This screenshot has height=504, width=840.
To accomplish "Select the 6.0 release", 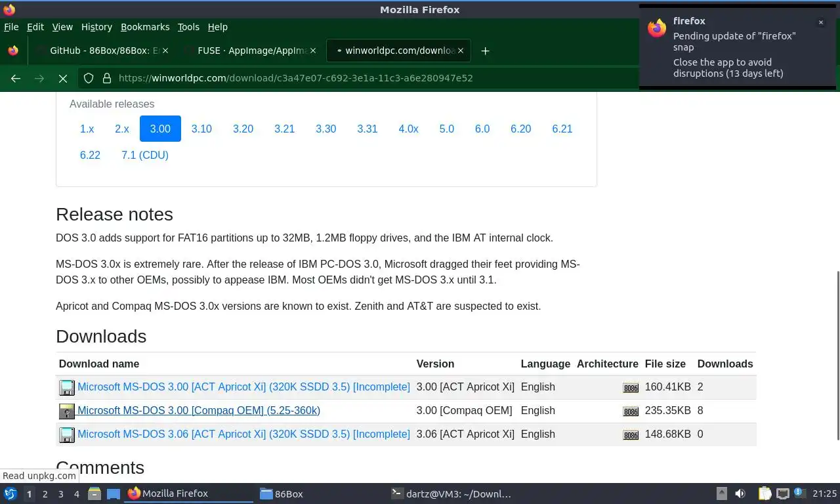I will click(x=482, y=129).
